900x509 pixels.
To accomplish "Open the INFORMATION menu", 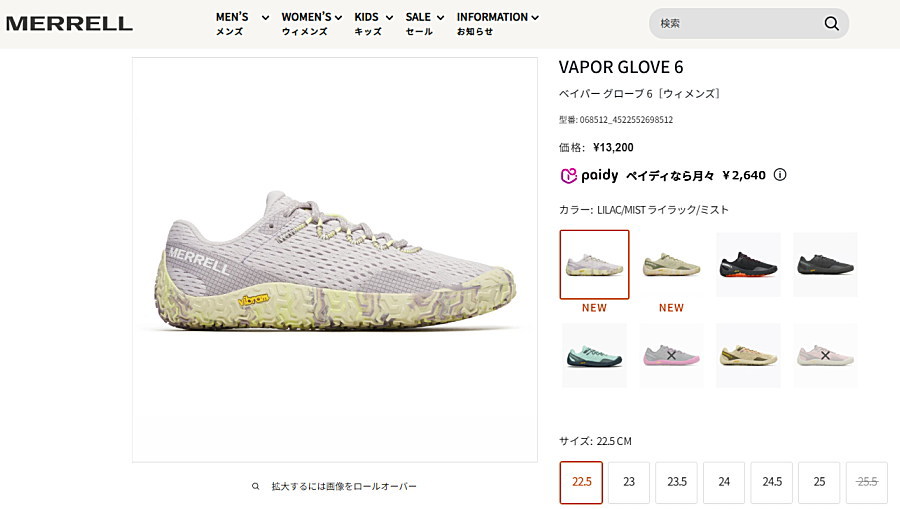I will (498, 24).
